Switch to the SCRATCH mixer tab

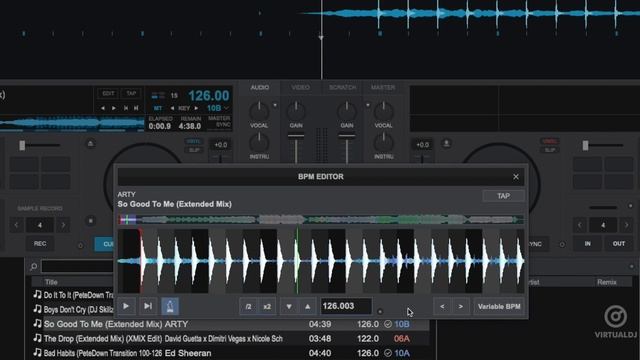click(342, 87)
